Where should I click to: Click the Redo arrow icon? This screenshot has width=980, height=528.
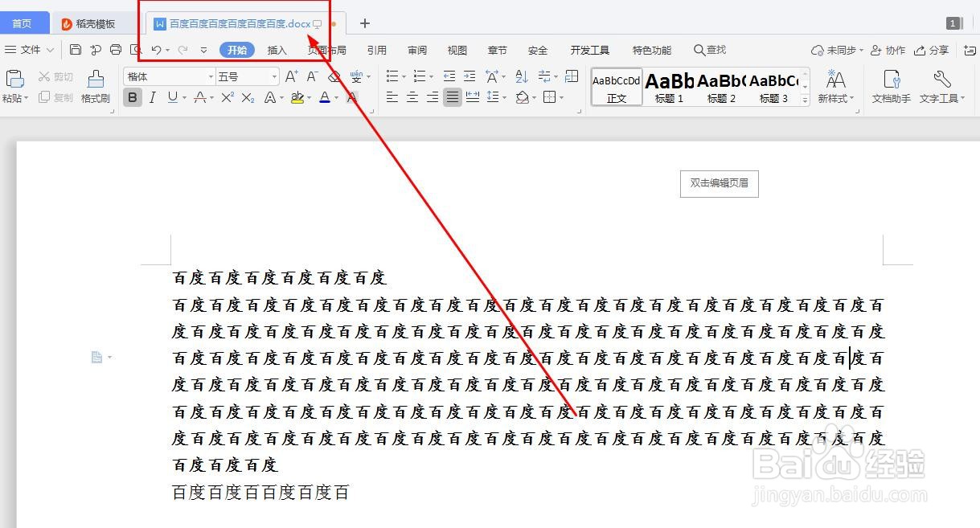point(182,50)
